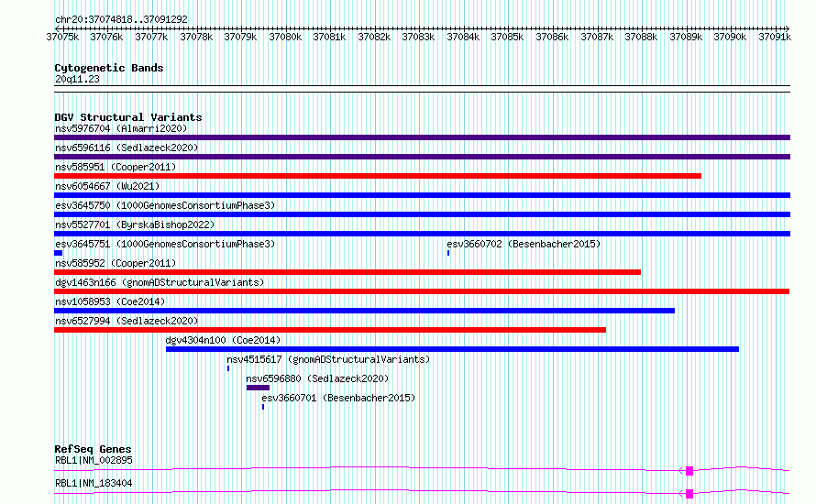Image resolution: width=816 pixels, height=504 pixels.
Task: Select the nsv585952 red variant bar
Action: pos(347,272)
